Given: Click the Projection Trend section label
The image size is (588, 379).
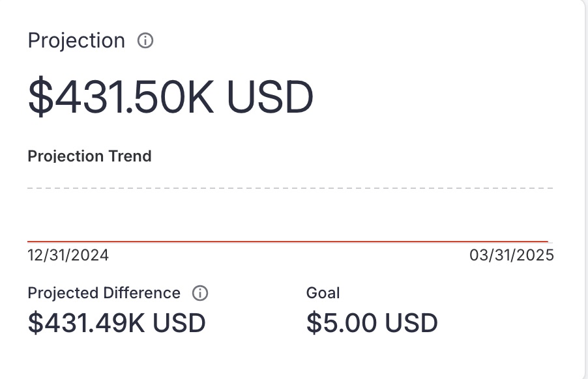Looking at the screenshot, I should tap(89, 156).
